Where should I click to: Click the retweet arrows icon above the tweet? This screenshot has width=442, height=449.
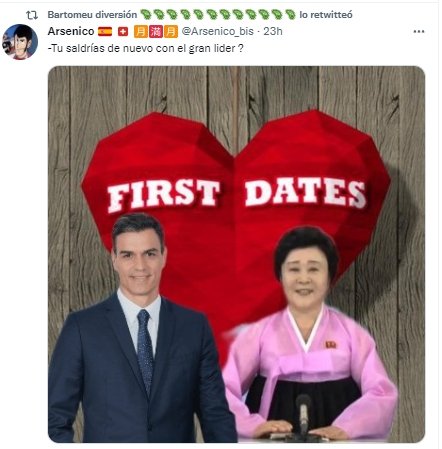[32, 15]
